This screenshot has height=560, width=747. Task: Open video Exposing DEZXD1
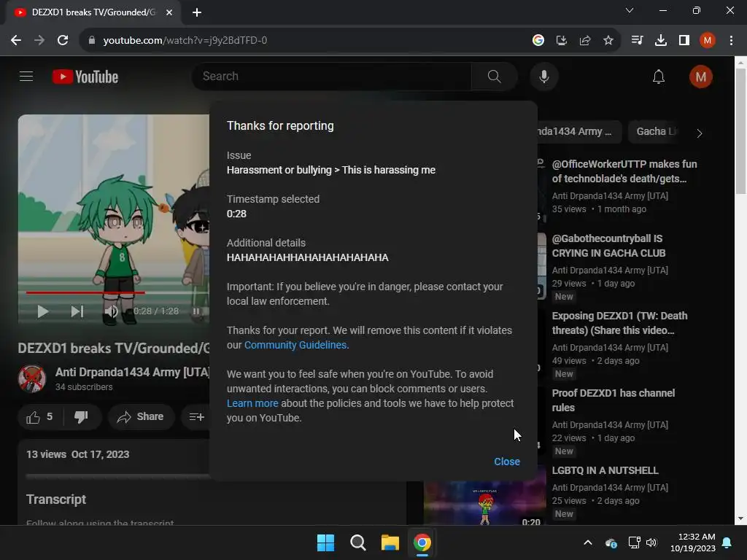(619, 323)
